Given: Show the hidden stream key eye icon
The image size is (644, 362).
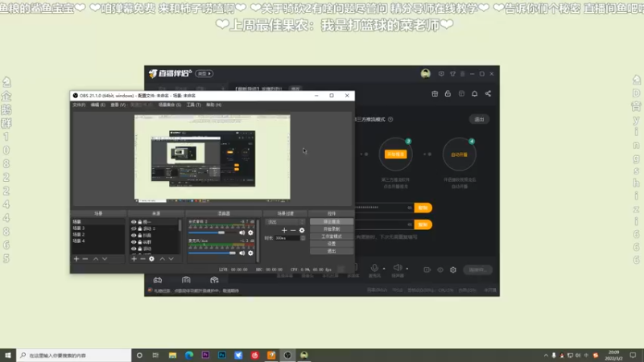Looking at the screenshot, I should (410, 208).
